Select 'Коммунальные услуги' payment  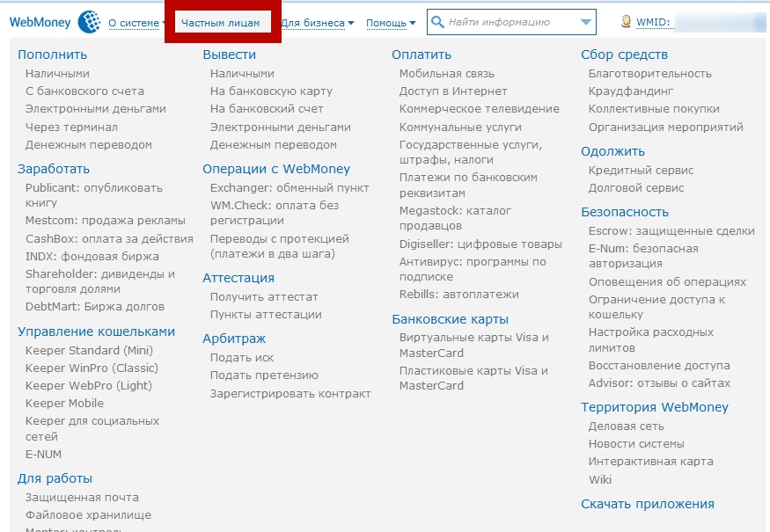point(460,128)
